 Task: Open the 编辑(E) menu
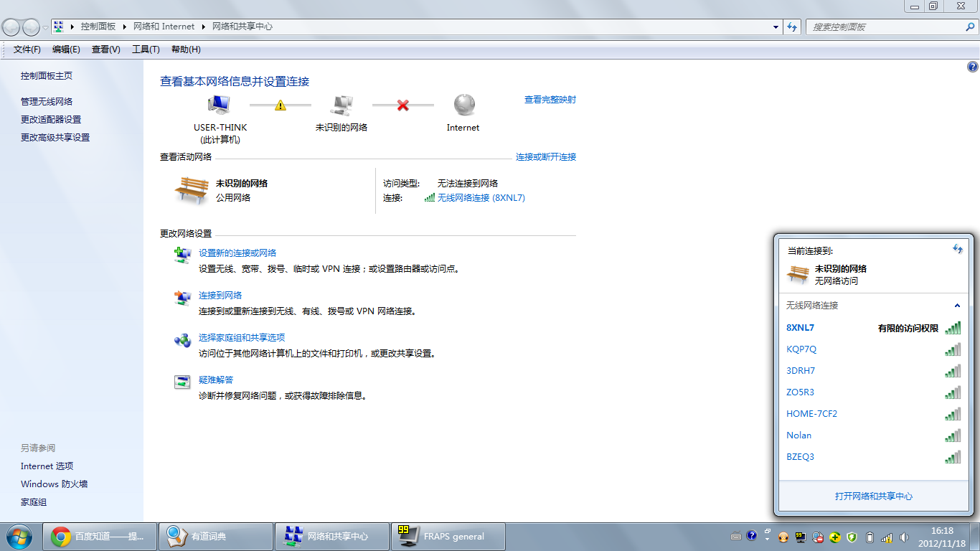(66, 50)
